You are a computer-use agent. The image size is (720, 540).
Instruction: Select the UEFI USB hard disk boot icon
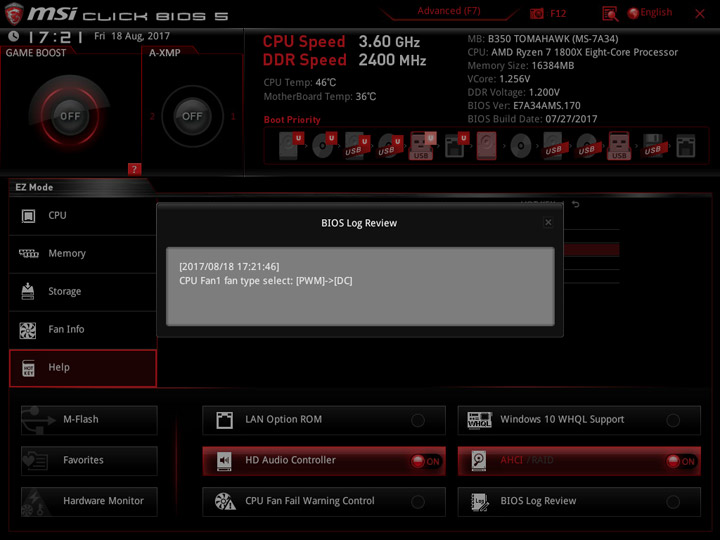pos(357,146)
